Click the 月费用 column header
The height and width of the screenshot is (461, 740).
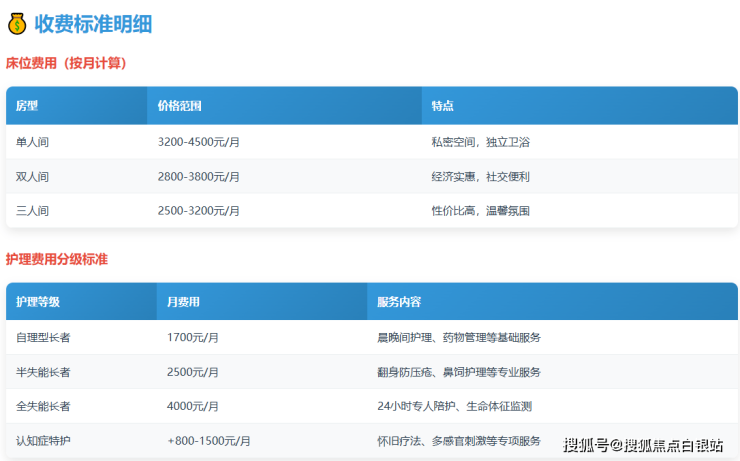point(183,302)
